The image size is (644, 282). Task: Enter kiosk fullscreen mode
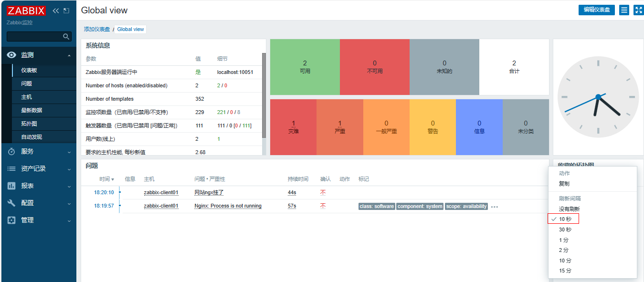click(x=638, y=10)
